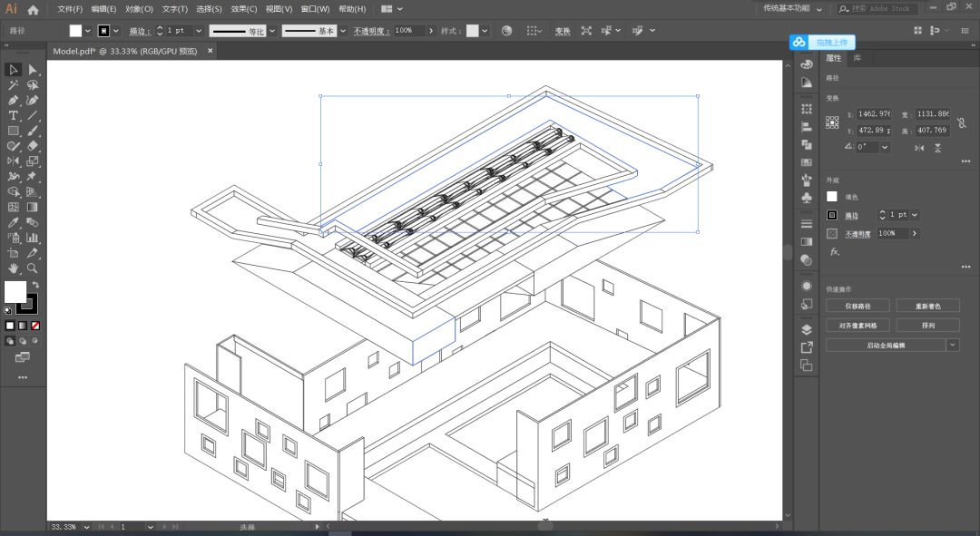
Task: Click the 重新着色 button
Action: 927,307
